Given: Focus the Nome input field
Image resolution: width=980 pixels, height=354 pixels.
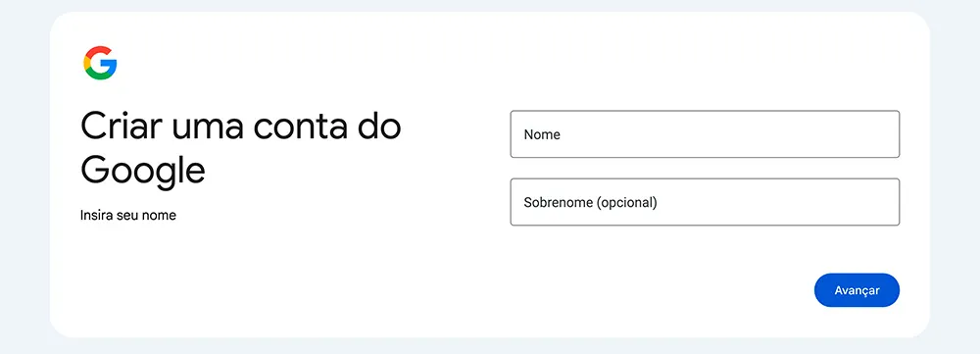Looking at the screenshot, I should [x=705, y=133].
